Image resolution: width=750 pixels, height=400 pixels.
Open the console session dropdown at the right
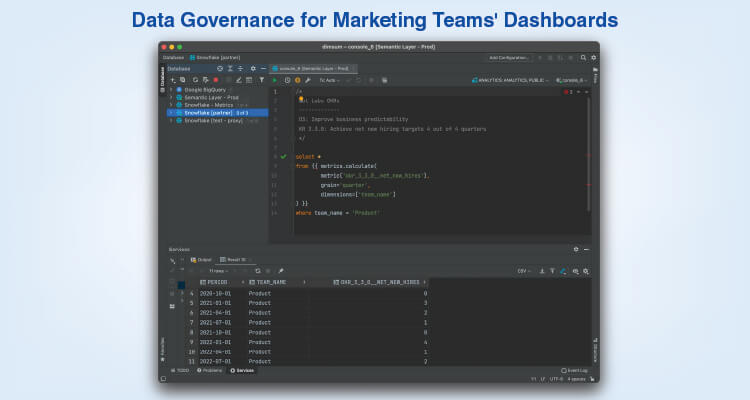(571, 80)
